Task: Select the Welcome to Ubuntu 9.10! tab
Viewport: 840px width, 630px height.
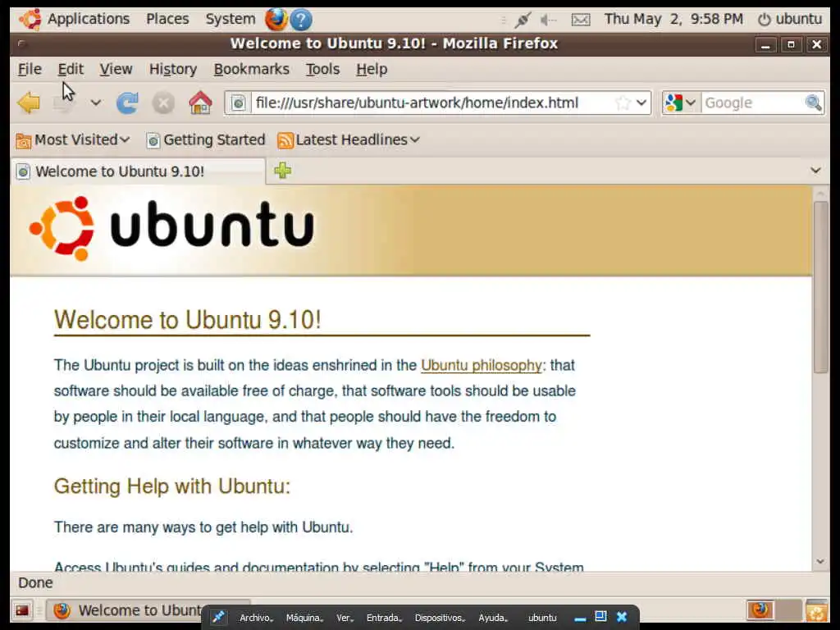Action: point(138,171)
